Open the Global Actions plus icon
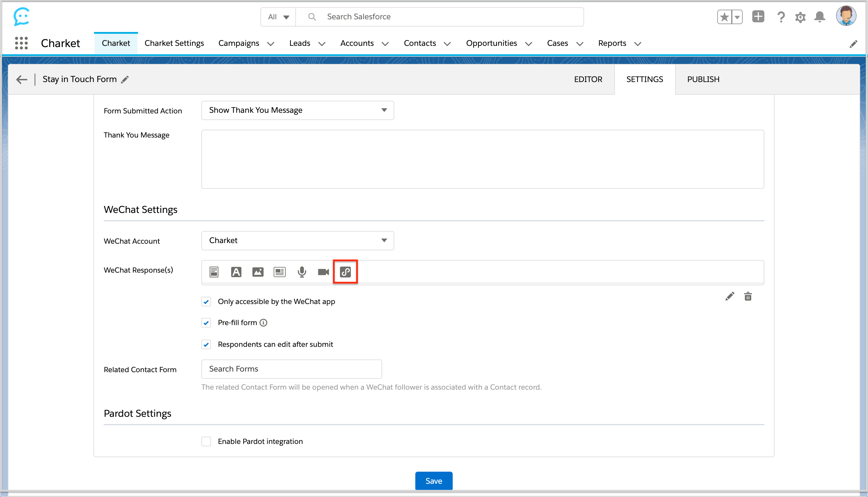Image resolution: width=868 pixels, height=497 pixels. click(758, 16)
